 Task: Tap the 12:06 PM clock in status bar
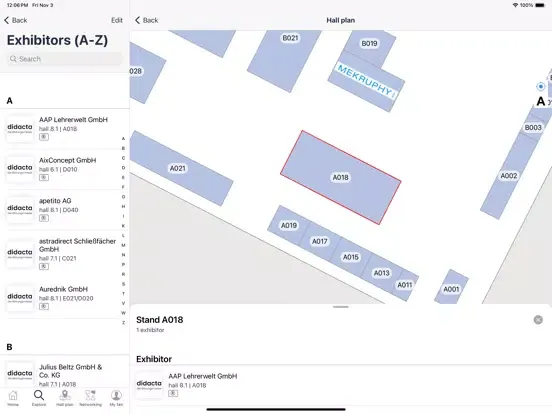pyautogui.click(x=17, y=5)
